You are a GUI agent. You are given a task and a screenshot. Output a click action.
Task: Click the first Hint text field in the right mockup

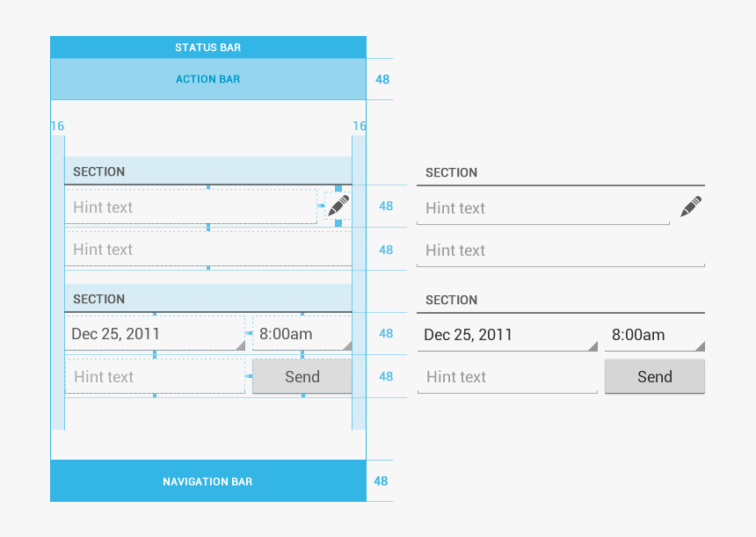(542, 208)
